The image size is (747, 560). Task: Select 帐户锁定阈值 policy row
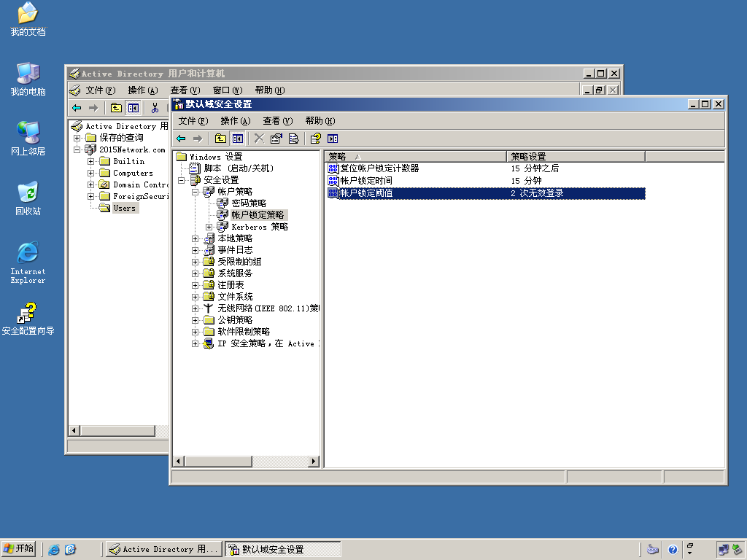pos(486,193)
